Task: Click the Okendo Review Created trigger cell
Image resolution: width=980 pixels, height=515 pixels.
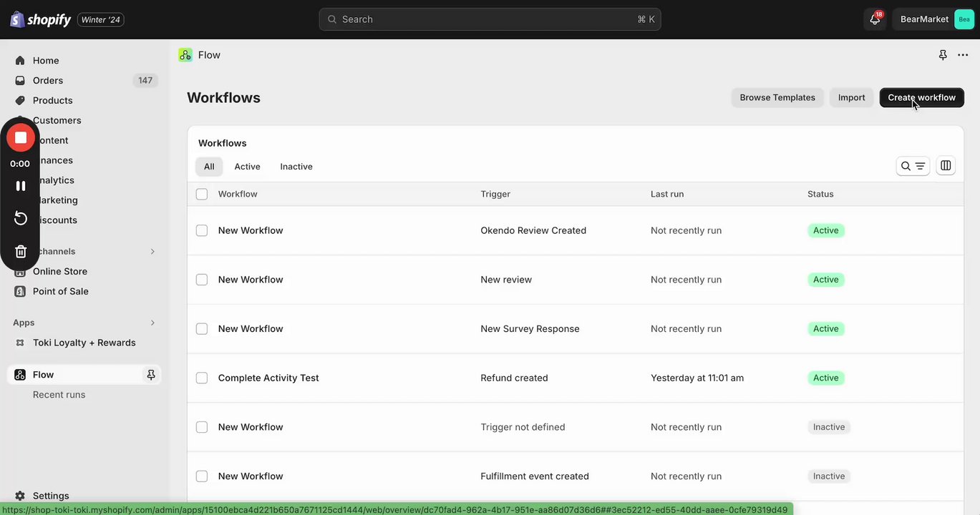Action: tap(533, 230)
